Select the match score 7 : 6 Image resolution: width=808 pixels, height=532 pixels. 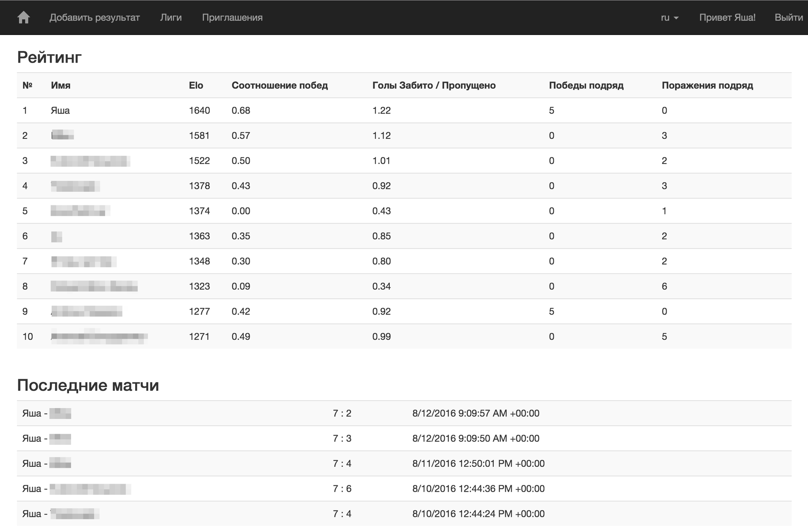pos(342,489)
